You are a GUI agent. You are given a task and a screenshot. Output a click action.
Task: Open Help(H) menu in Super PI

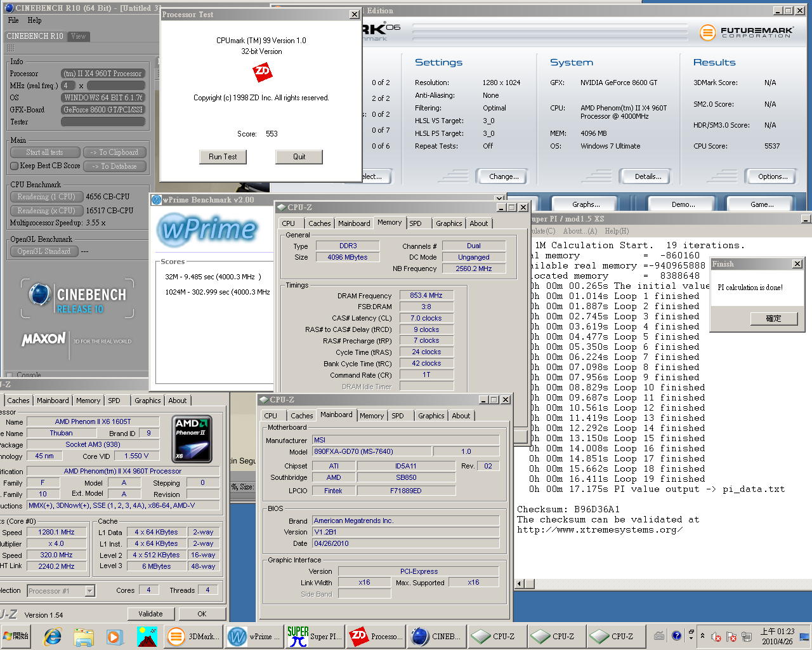coord(617,231)
